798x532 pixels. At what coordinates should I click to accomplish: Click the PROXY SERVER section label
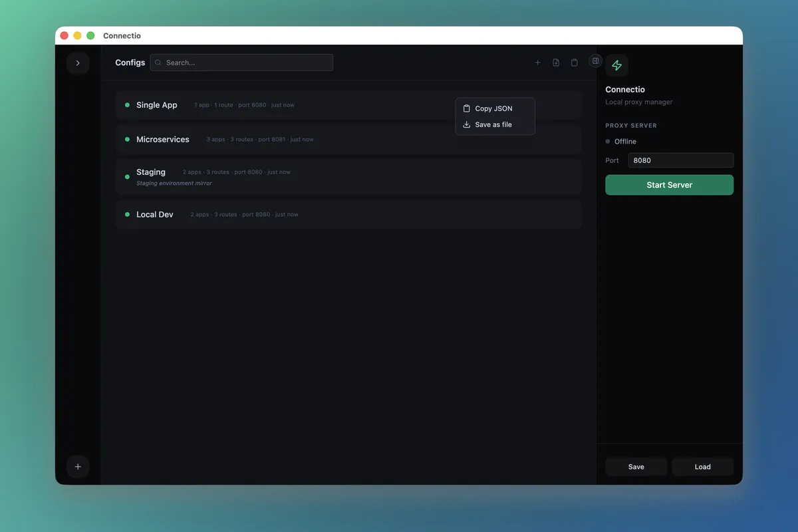click(x=631, y=126)
